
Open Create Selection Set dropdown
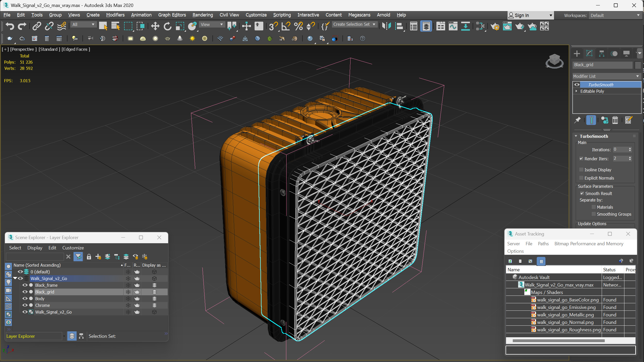(x=354, y=24)
